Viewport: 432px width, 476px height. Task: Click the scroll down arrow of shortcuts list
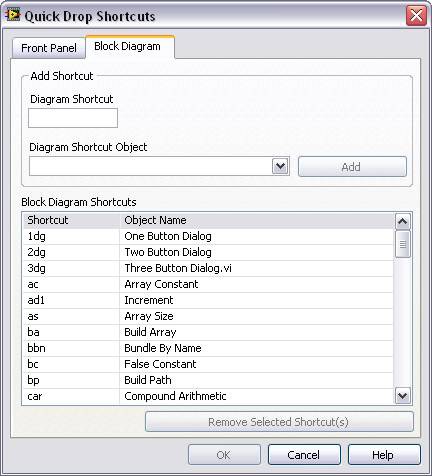403,396
